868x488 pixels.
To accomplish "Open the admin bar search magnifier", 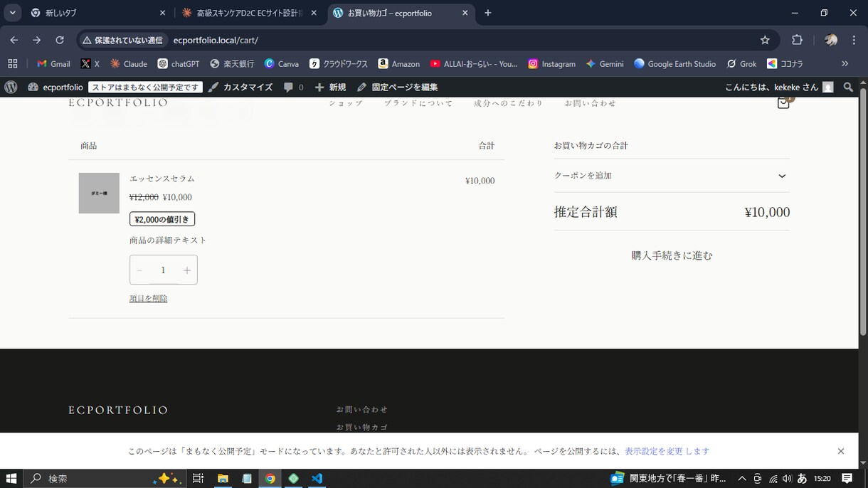I will tap(848, 87).
